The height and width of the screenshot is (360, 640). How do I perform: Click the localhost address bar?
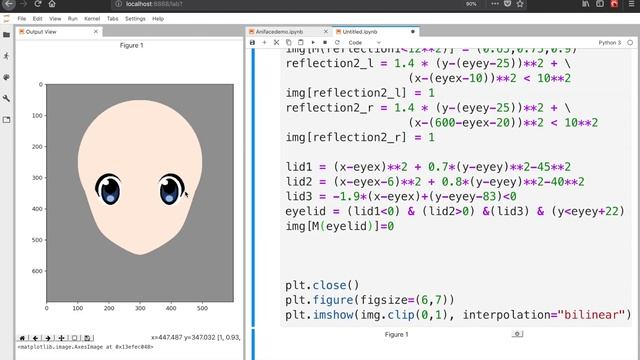click(x=286, y=4)
